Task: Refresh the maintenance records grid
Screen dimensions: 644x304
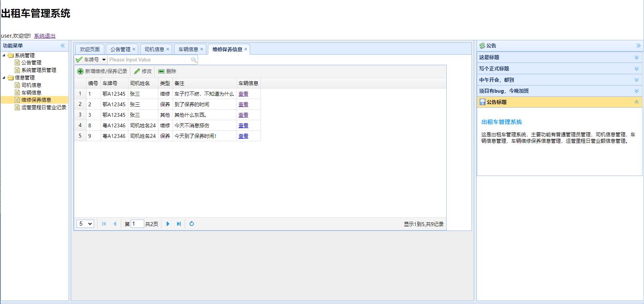Action: [x=192, y=224]
